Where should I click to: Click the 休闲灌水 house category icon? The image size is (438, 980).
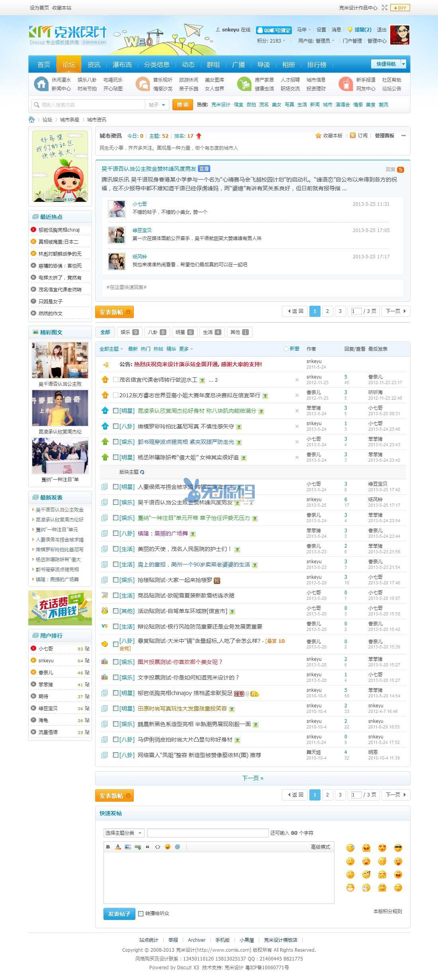click(41, 84)
